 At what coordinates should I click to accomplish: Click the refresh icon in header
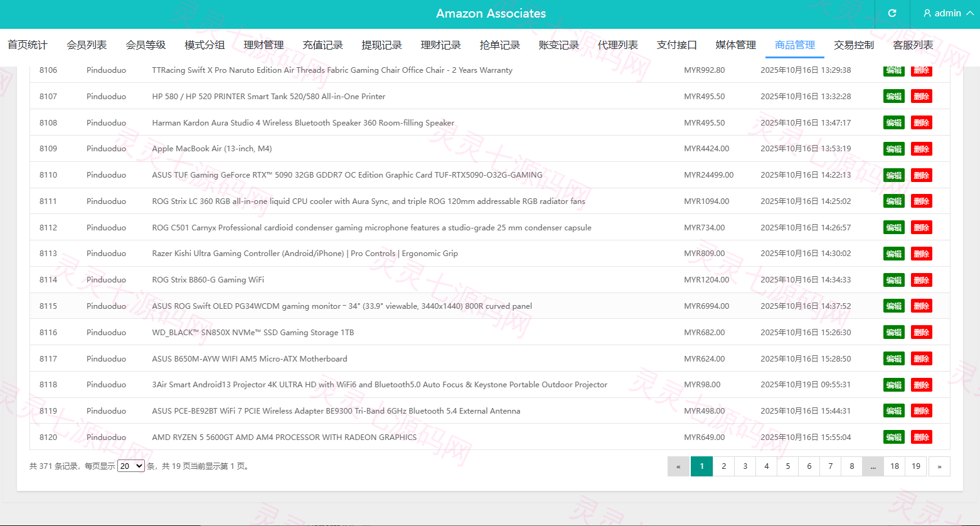[x=892, y=13]
